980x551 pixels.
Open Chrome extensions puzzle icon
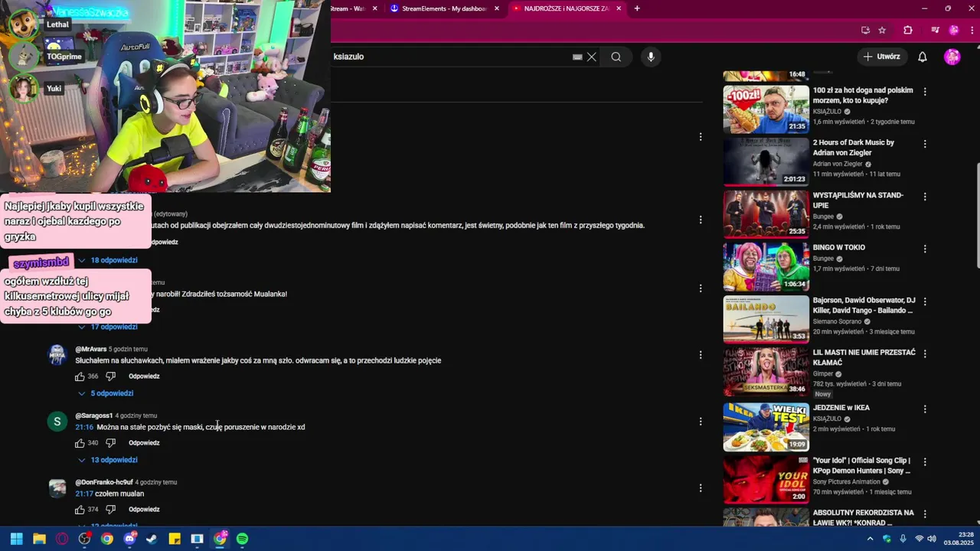coord(908,30)
